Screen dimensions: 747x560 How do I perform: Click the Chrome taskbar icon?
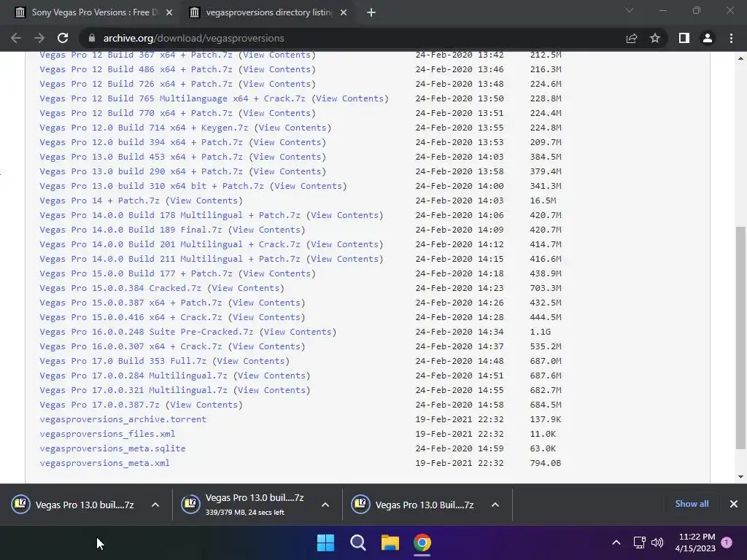click(x=422, y=542)
